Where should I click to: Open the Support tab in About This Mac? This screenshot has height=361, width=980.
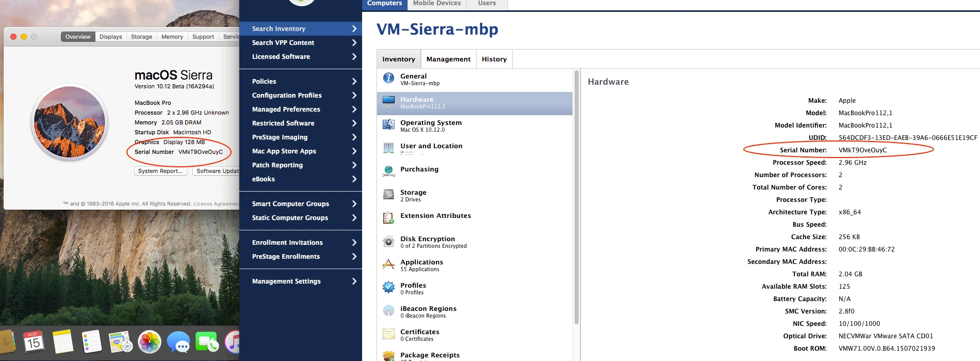[203, 37]
